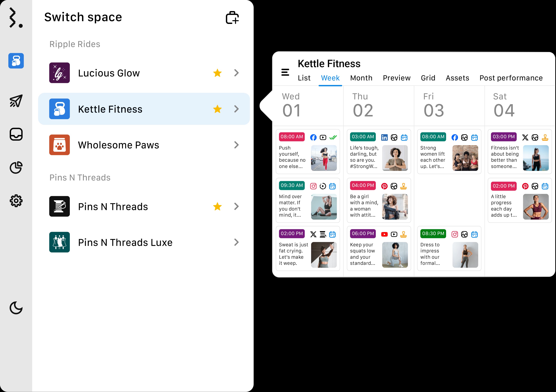The width and height of the screenshot is (556, 392).
Task: Click the Pinterest icon on the 04:00 PM post
Action: tap(384, 186)
